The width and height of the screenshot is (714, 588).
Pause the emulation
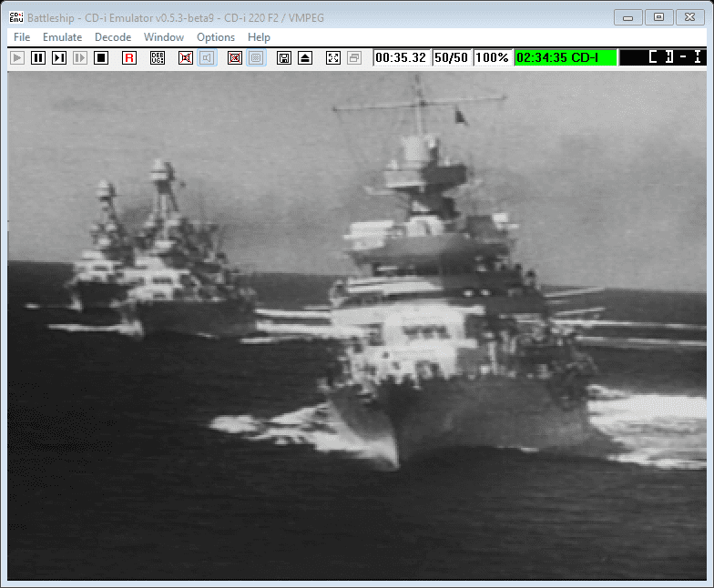38,57
